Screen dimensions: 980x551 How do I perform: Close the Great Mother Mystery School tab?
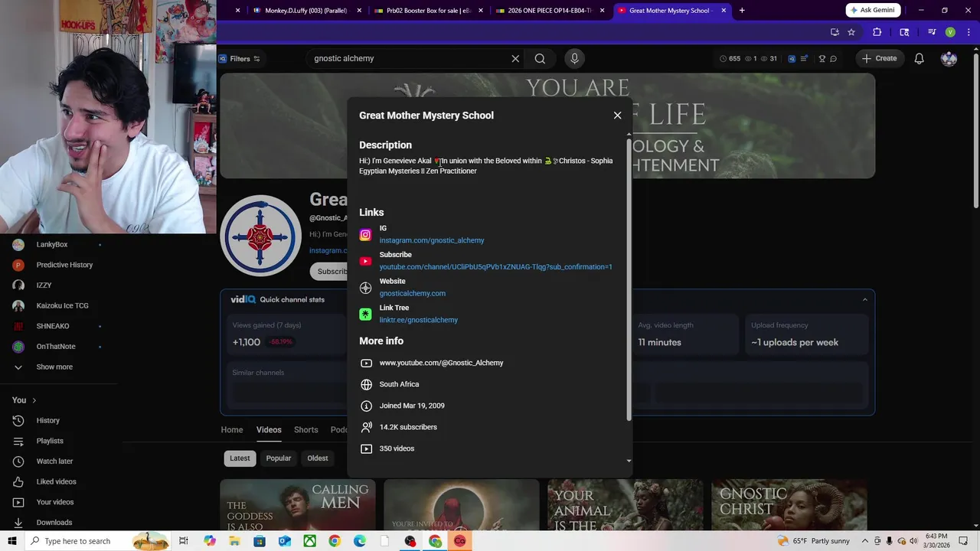click(723, 11)
